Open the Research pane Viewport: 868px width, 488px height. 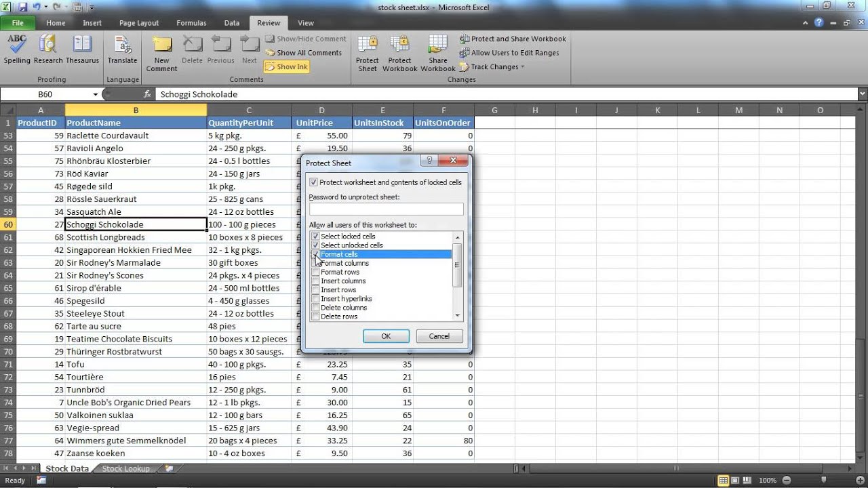[x=48, y=49]
